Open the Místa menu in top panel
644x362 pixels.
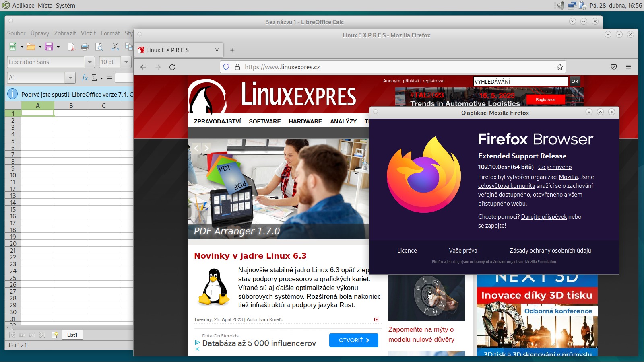click(x=45, y=6)
